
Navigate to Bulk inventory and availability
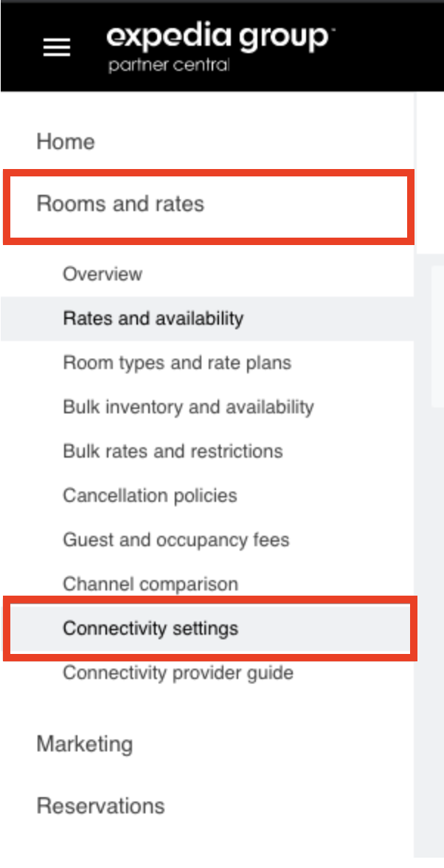(x=188, y=407)
